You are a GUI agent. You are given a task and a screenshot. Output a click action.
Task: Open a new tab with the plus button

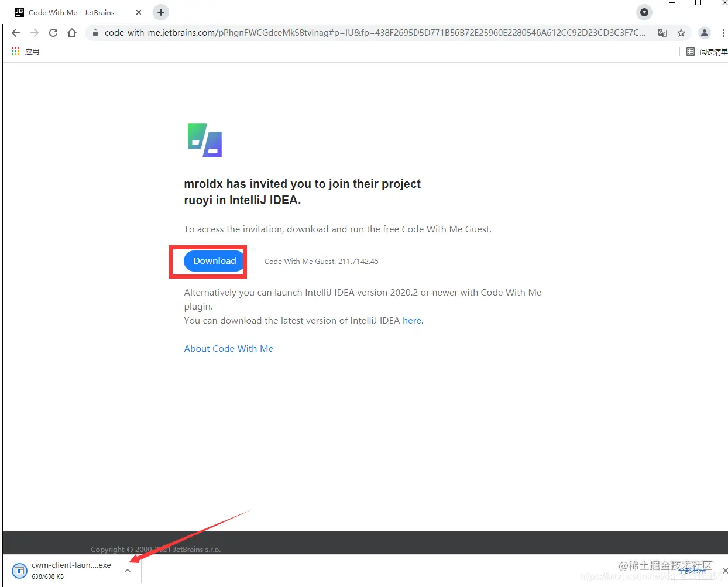pyautogui.click(x=161, y=12)
